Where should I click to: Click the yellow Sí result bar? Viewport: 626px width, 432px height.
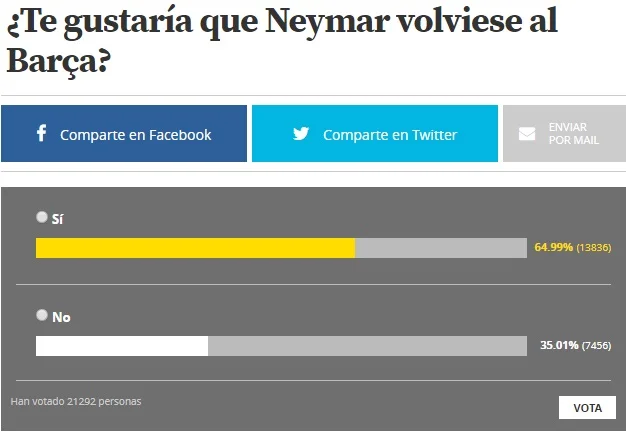[195, 248]
